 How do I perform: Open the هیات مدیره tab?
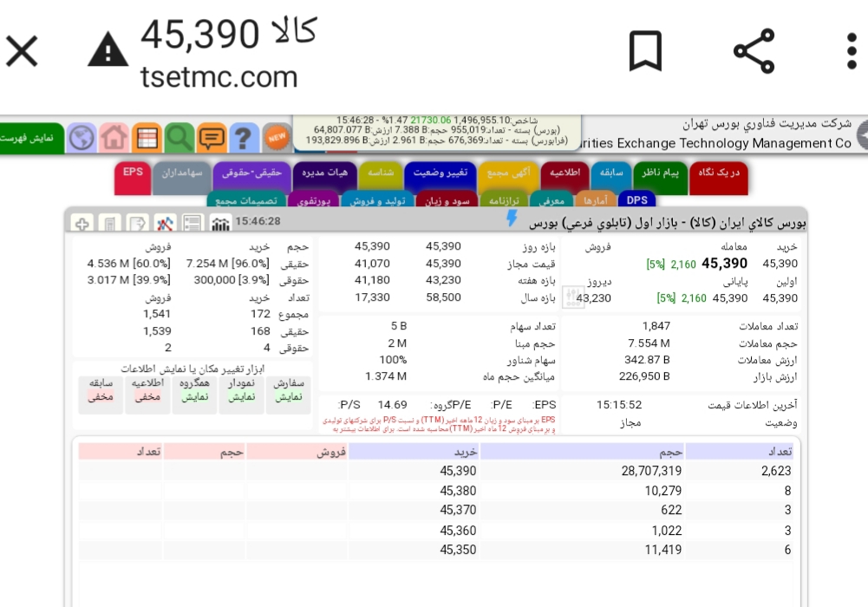pyautogui.click(x=325, y=176)
